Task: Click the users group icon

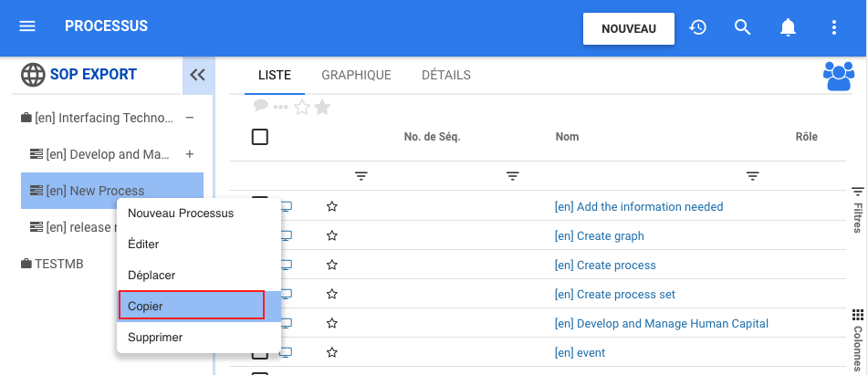Action: coord(838,76)
